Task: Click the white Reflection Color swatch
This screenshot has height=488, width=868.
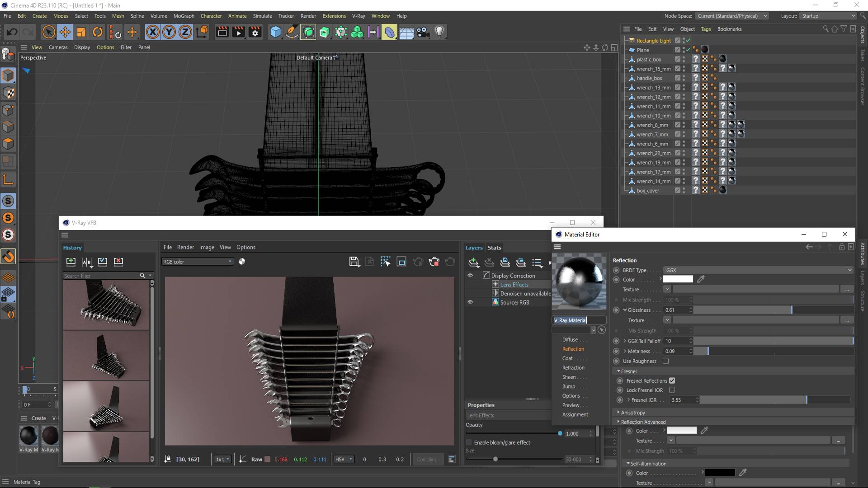Action: 678,279
